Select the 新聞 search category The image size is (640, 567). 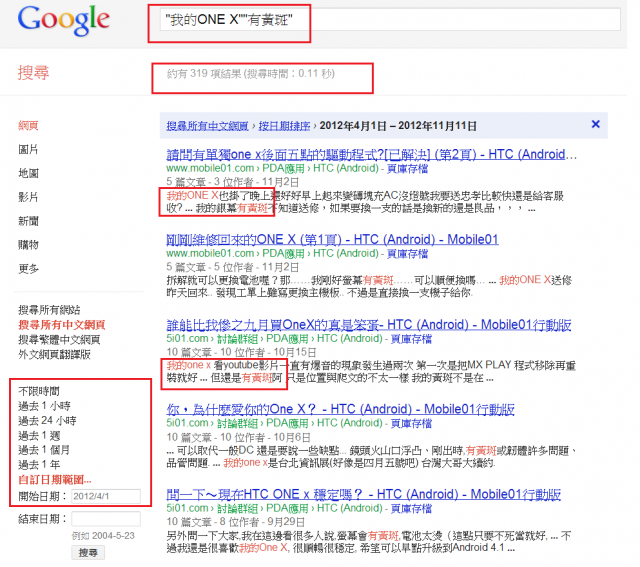pyautogui.click(x=28, y=221)
